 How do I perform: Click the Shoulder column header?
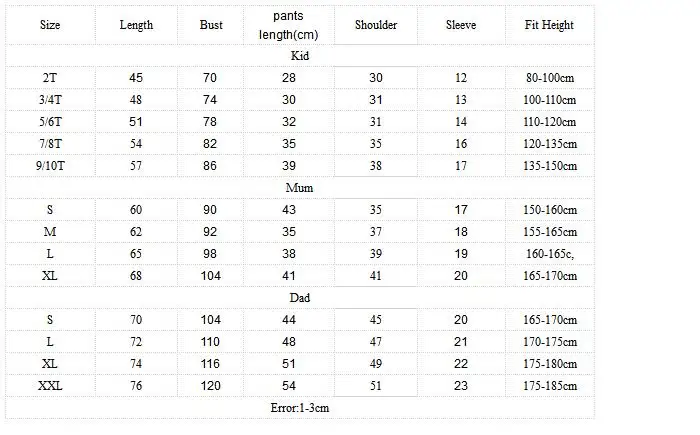pyautogui.click(x=376, y=25)
